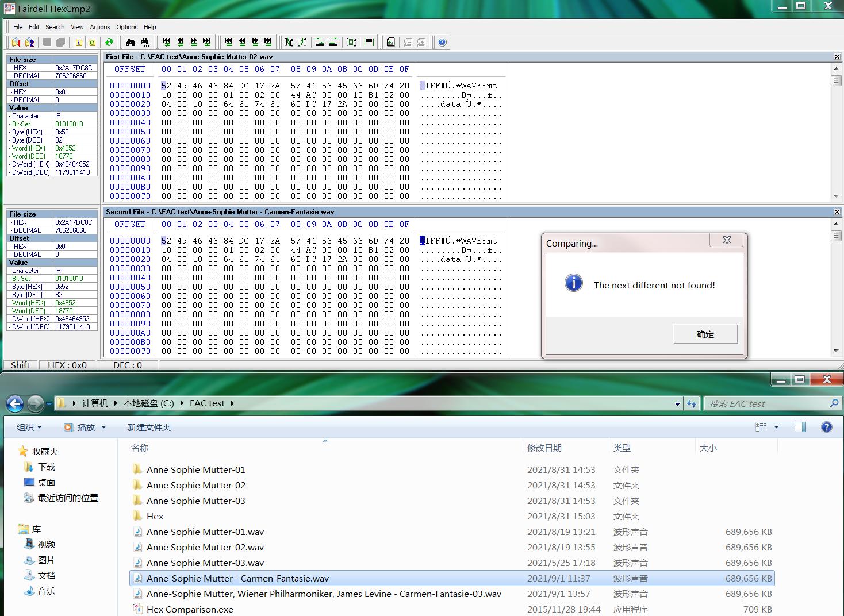
Task: Click the 新建文件夹 button
Action: [x=149, y=427]
